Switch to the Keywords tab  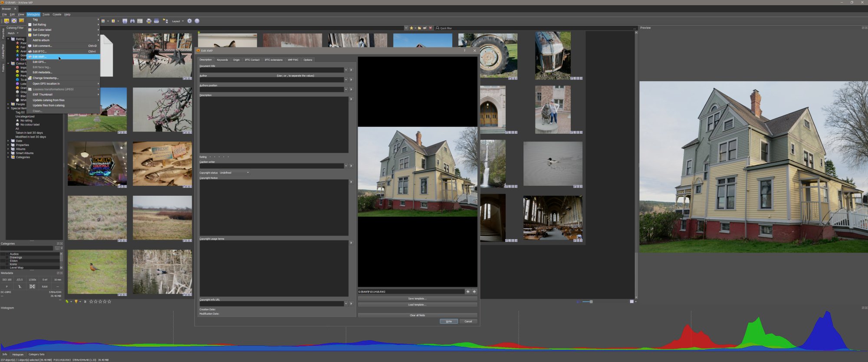222,60
